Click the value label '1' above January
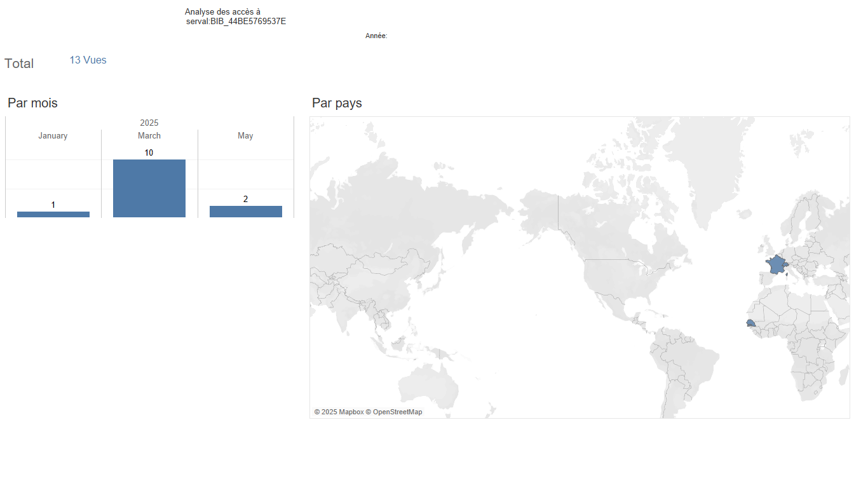Screen dimensions: 868x488 [x=53, y=205]
